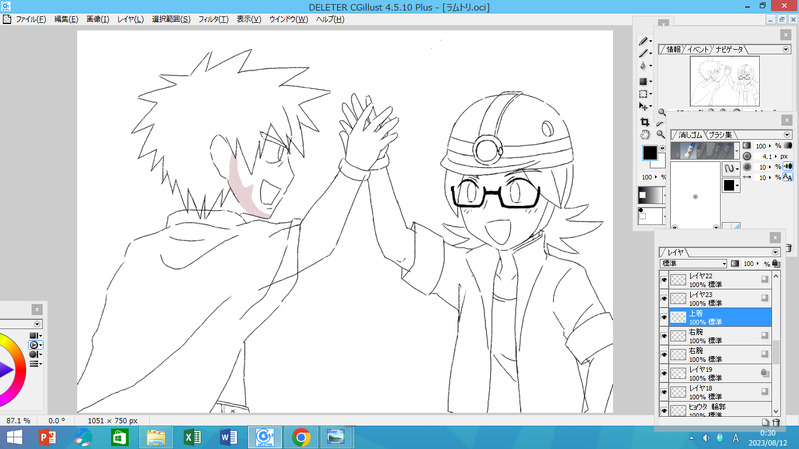Select the magnifier zoom tool beside hand
This screenshot has height=449, width=799.
[660, 135]
